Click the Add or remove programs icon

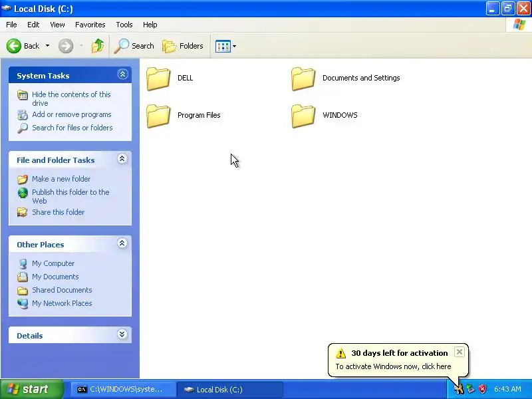23,115
